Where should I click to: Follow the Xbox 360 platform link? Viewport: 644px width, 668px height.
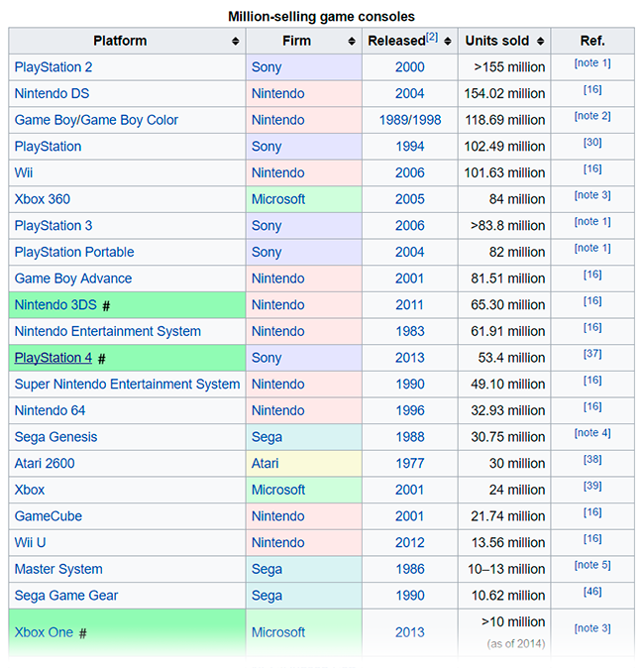42,199
